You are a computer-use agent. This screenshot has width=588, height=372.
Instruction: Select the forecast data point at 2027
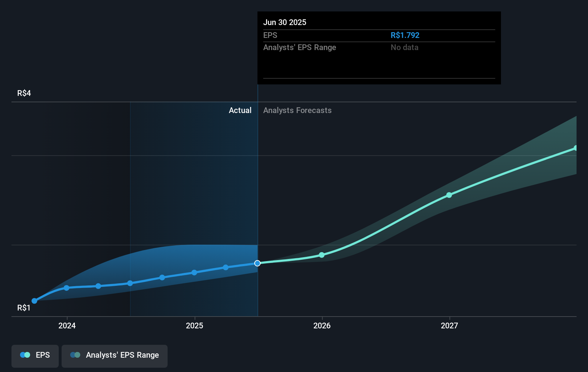pyautogui.click(x=449, y=195)
